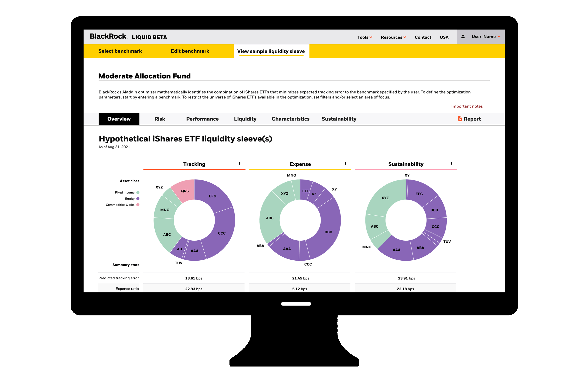The image size is (588, 383).
Task: Click the Equity legend purple dot
Action: 138,199
